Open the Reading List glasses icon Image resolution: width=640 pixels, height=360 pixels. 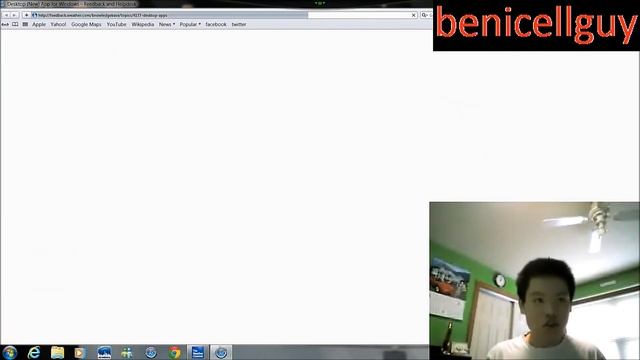pyautogui.click(x=5, y=24)
